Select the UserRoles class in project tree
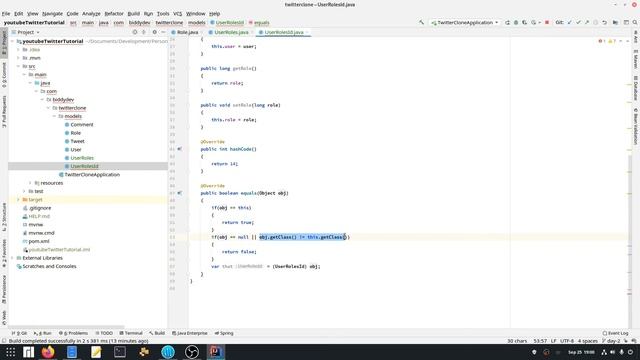Viewport: 640px width, 360px height. [x=82, y=158]
